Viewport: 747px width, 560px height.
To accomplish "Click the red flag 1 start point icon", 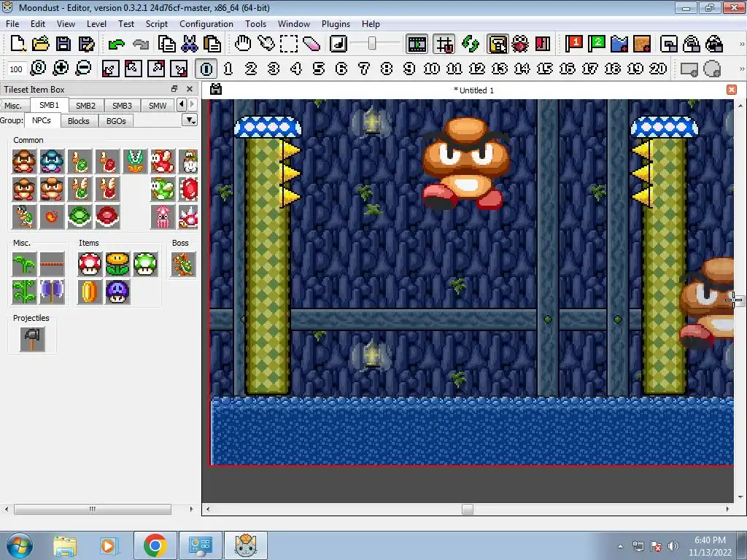I will pyautogui.click(x=573, y=44).
